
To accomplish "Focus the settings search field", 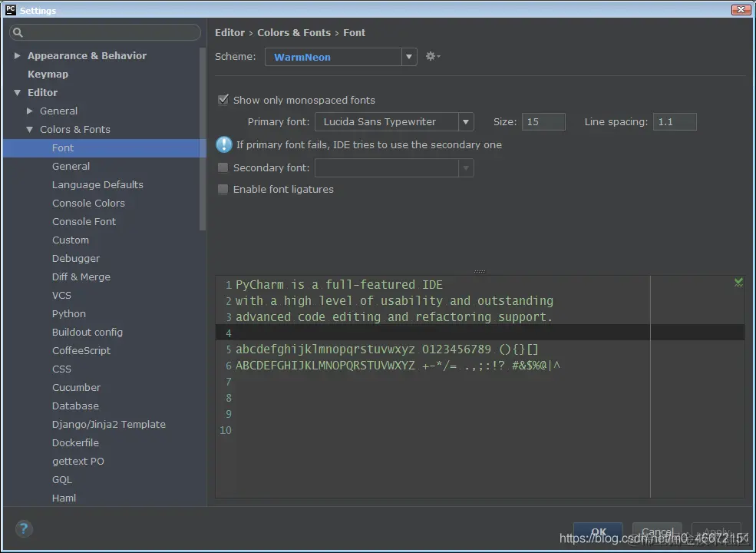I will point(104,32).
